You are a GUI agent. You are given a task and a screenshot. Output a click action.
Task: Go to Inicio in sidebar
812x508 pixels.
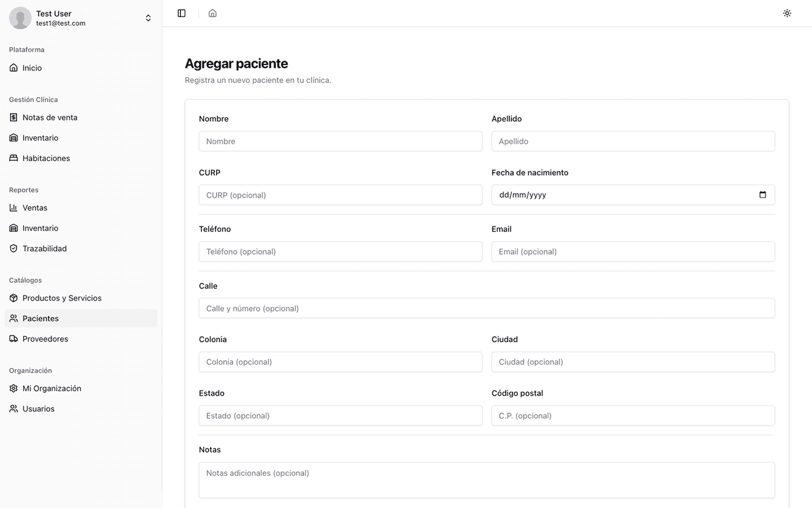[x=32, y=68]
